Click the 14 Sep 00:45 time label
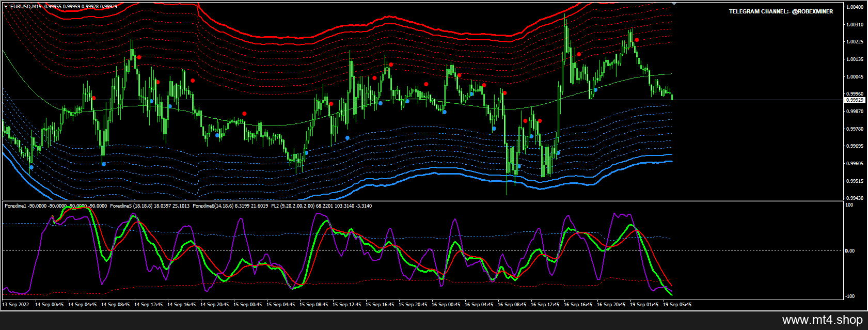868x330 pixels. click(49, 305)
